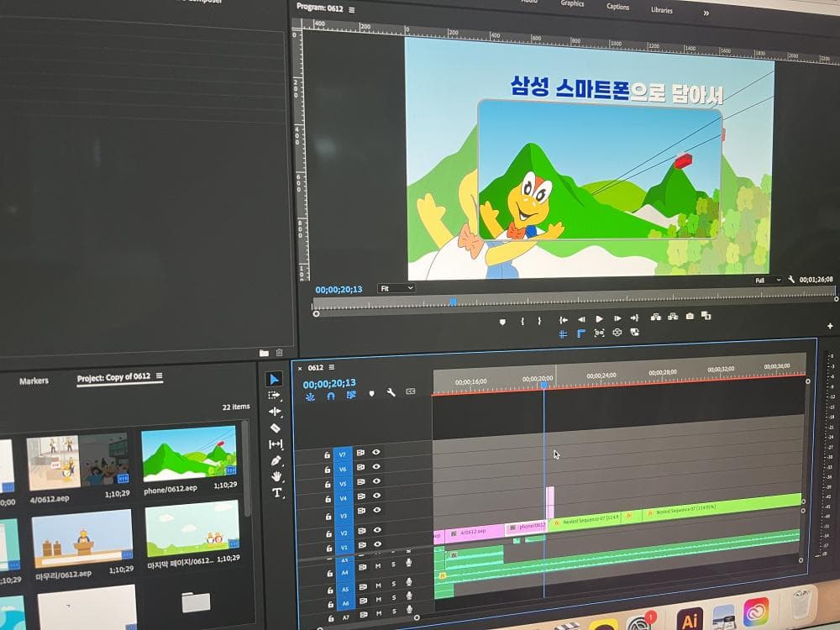Toggle Linked Selection in timeline
The width and height of the screenshot is (840, 630).
(351, 395)
